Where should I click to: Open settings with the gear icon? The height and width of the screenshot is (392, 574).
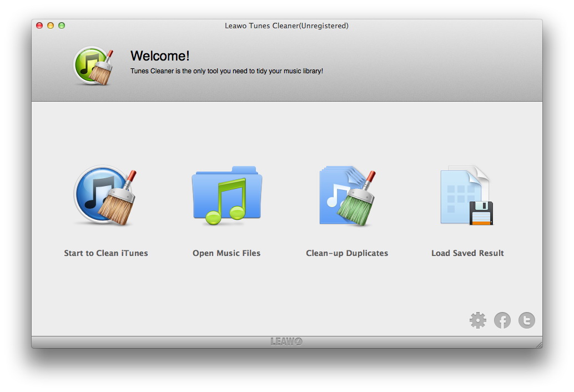tap(477, 320)
